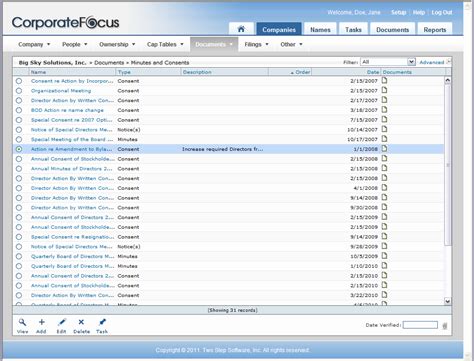Open document icon dated 4/1/2008
This screenshot has width=474, height=361.
[384, 188]
